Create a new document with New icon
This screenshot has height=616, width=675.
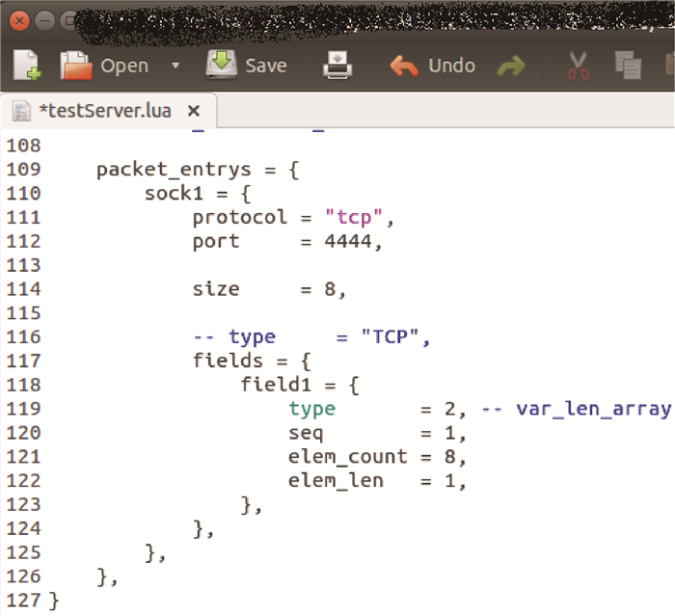coord(26,66)
